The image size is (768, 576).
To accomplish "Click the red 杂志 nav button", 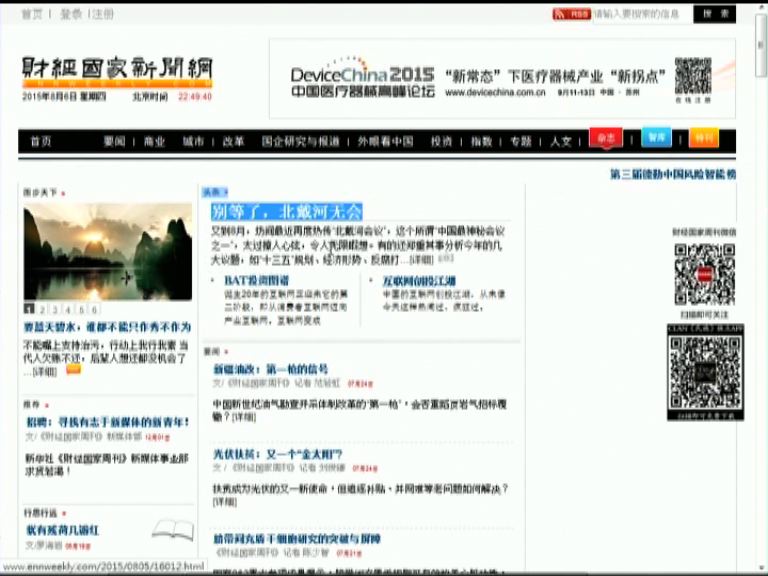I will 606,139.
